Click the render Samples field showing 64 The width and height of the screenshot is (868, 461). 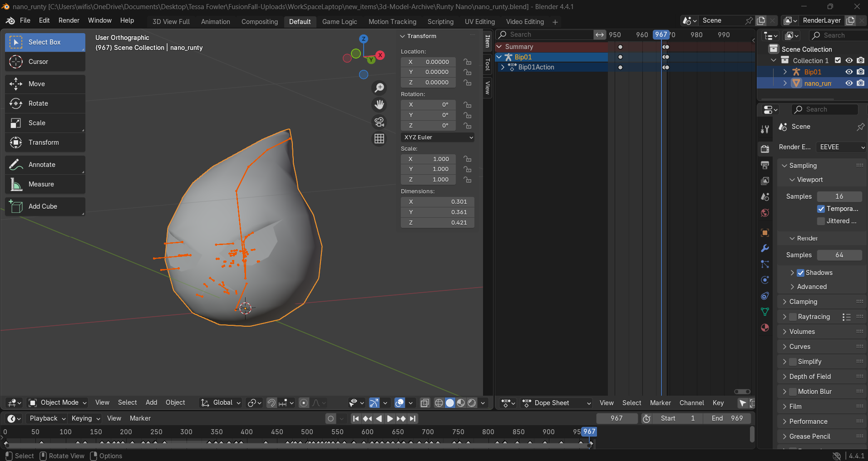[839, 255]
